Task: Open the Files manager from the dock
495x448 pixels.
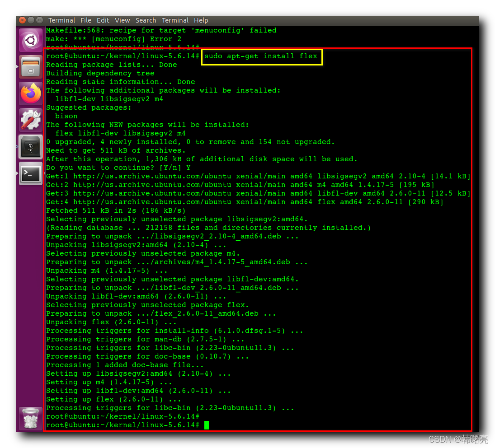Action: 31,67
